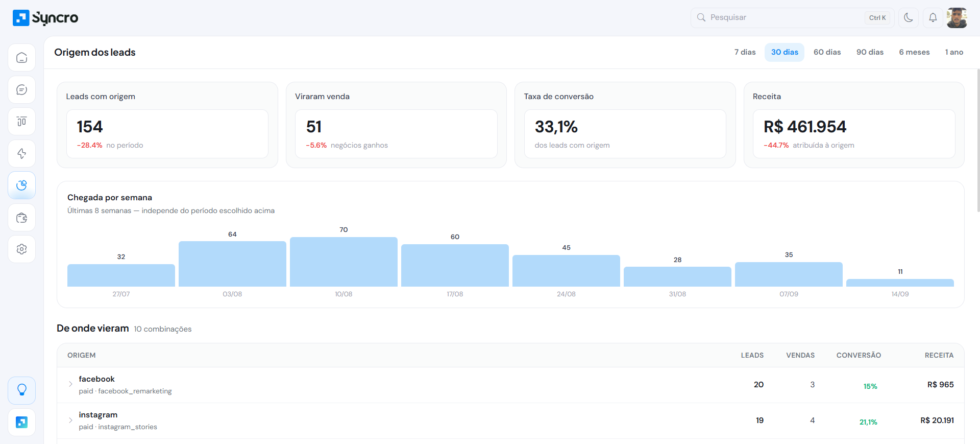
Task: Click the 154 leads count value
Action: pyautogui.click(x=90, y=127)
